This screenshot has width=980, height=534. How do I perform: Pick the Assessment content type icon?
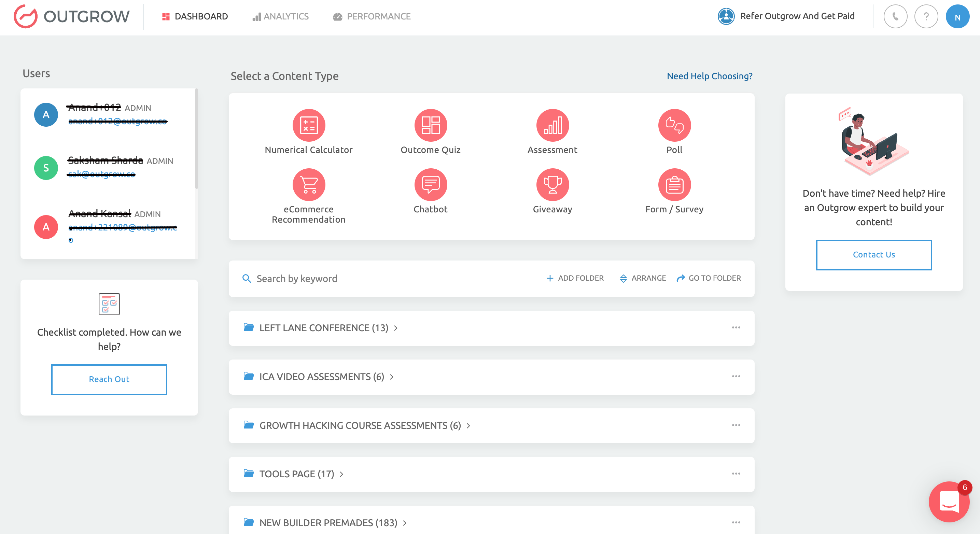coord(552,125)
